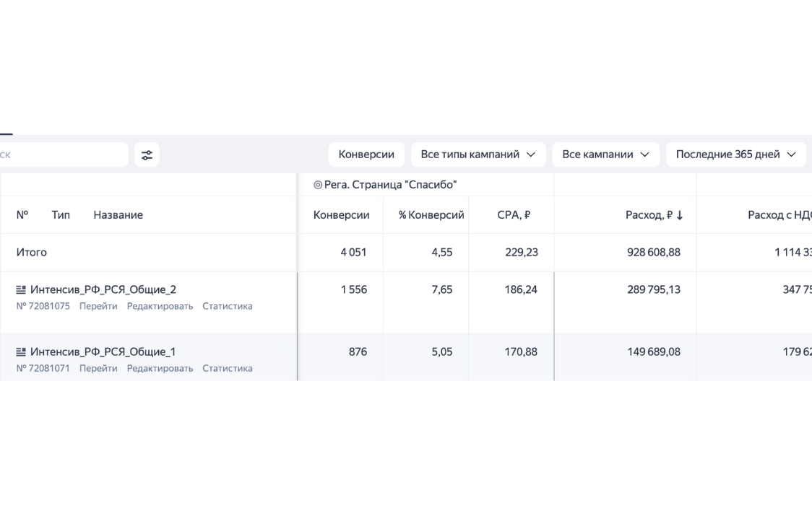Open Перейти link for campaign 72081075

pyautogui.click(x=98, y=306)
